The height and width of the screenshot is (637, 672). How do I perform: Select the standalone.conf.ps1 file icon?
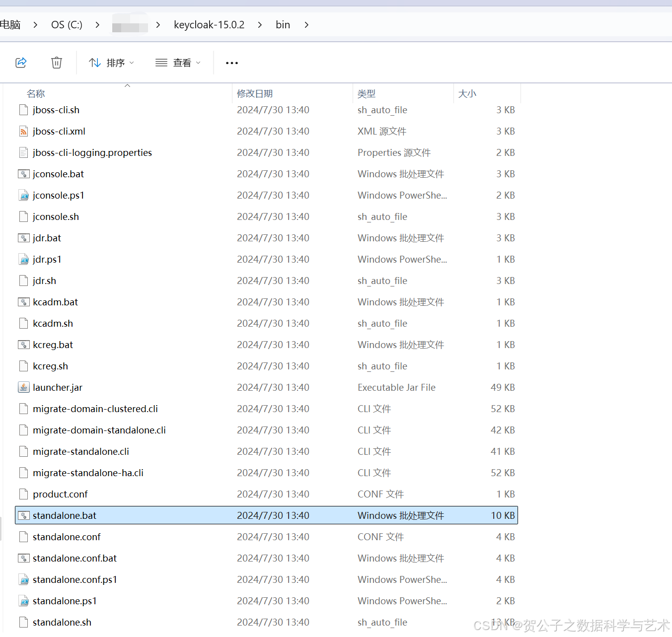[x=23, y=579]
